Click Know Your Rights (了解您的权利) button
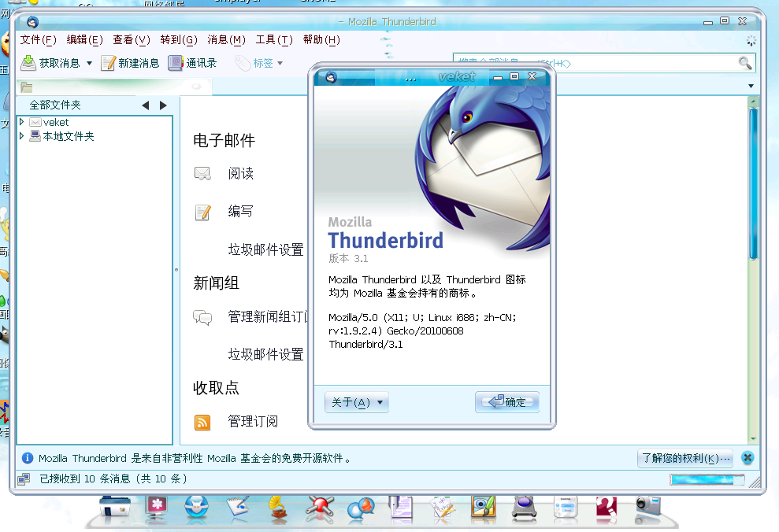The width and height of the screenshot is (779, 532). tap(686, 458)
